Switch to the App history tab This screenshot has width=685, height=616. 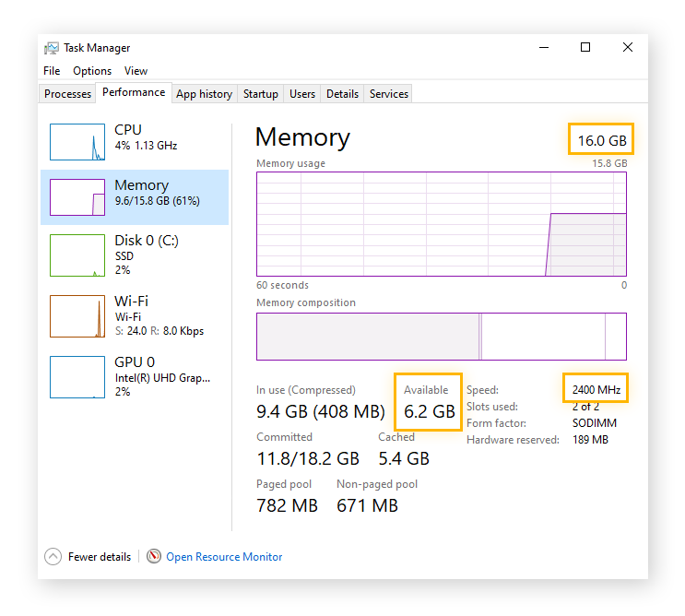[x=204, y=94]
